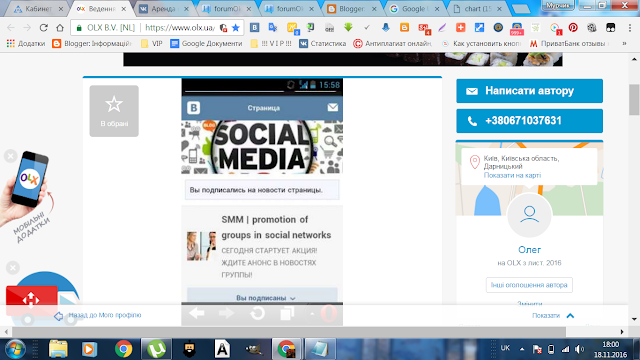This screenshot has width=640, height=360.
Task: Open Інші оголошення автора listings
Action: pyautogui.click(x=529, y=285)
